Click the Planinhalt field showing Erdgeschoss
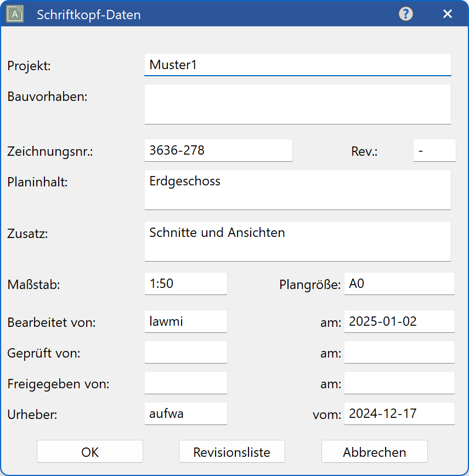The width and height of the screenshot is (469, 476). pyautogui.click(x=297, y=190)
